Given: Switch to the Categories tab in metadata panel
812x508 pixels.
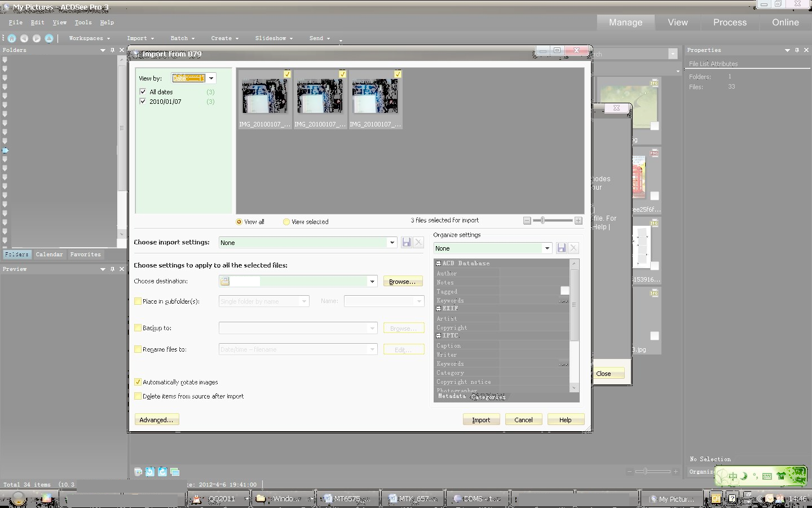Looking at the screenshot, I should 488,397.
